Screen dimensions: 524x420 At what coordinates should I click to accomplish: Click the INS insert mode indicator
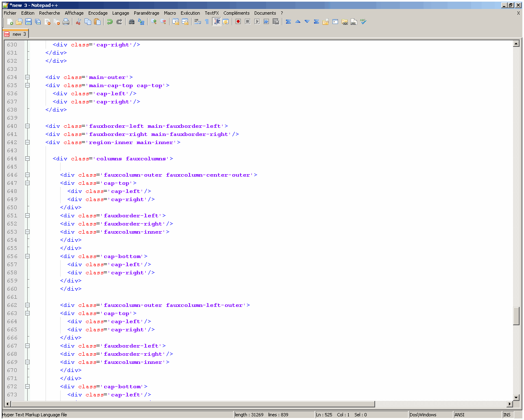pos(508,415)
